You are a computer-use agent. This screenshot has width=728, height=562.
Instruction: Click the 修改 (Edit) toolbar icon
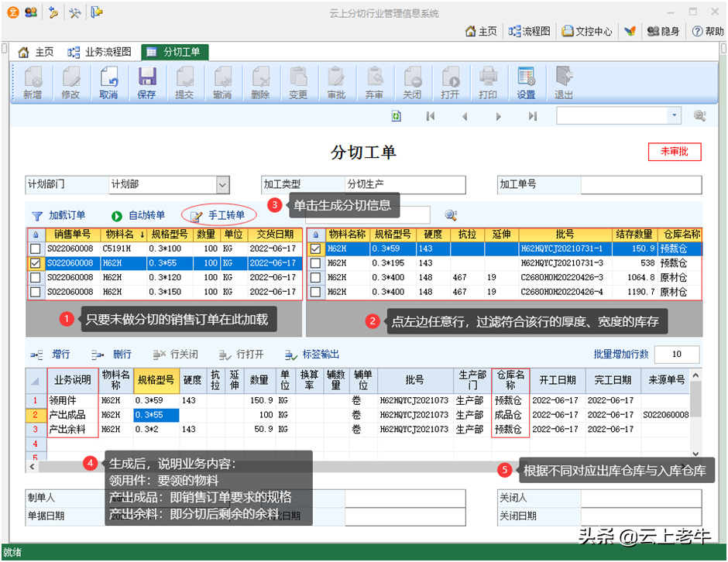click(70, 83)
